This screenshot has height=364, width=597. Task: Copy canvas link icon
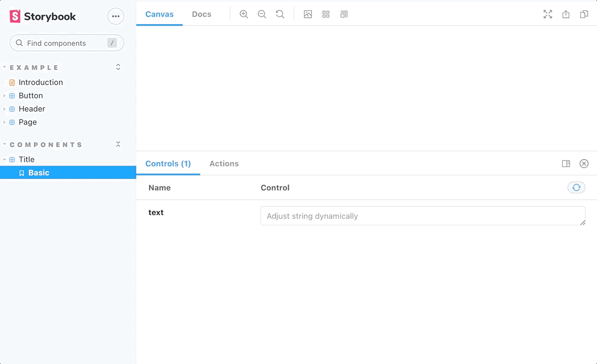[x=584, y=14]
